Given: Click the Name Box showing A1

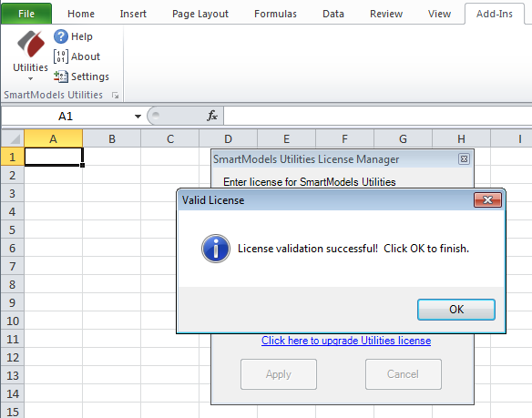Looking at the screenshot, I should point(66,117).
